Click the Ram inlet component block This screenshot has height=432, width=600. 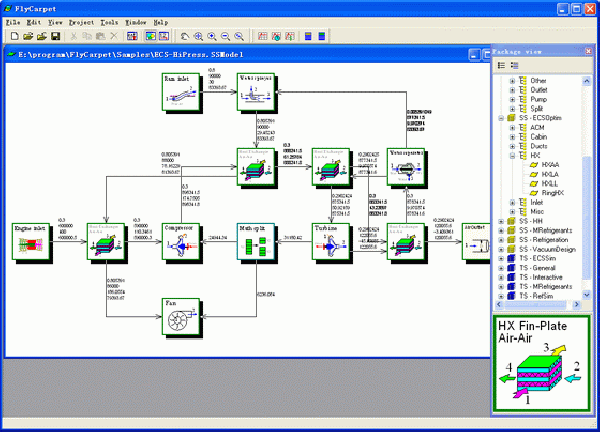(181, 92)
